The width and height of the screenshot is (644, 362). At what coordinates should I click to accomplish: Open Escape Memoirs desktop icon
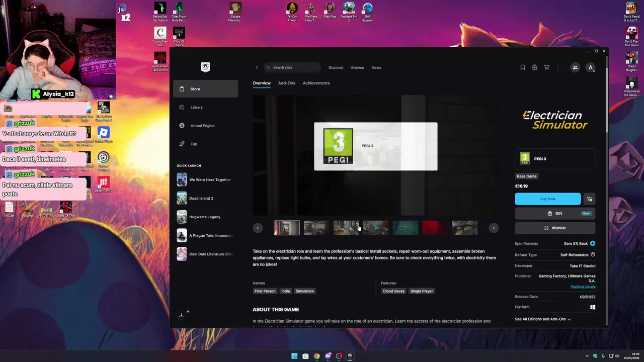(235, 12)
